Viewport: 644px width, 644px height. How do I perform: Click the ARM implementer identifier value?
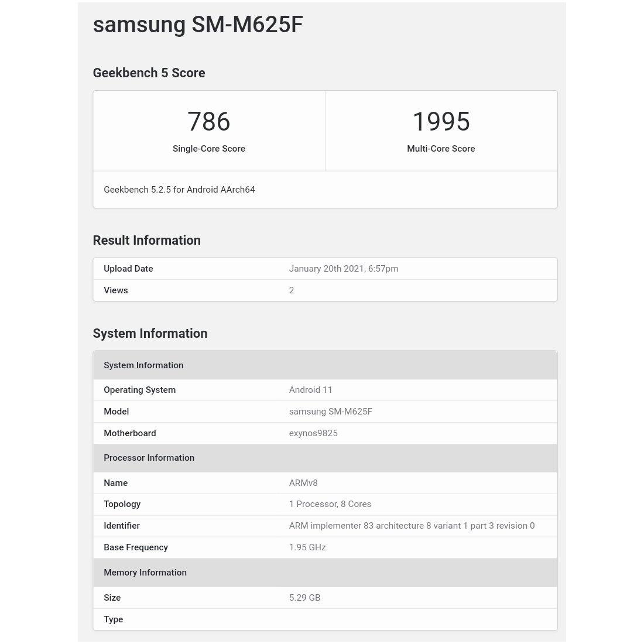coord(412,526)
